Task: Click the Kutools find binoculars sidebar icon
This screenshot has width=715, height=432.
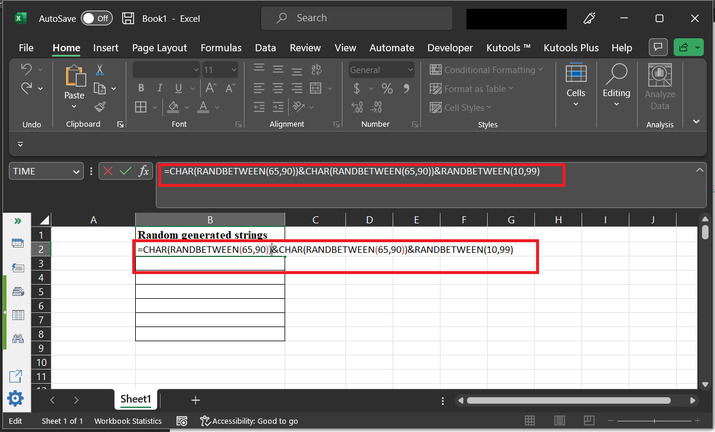Action: (17, 340)
